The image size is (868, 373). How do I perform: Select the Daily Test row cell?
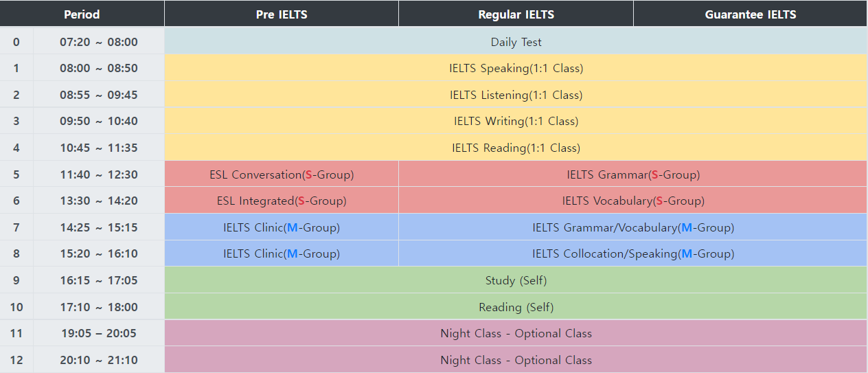(516, 42)
